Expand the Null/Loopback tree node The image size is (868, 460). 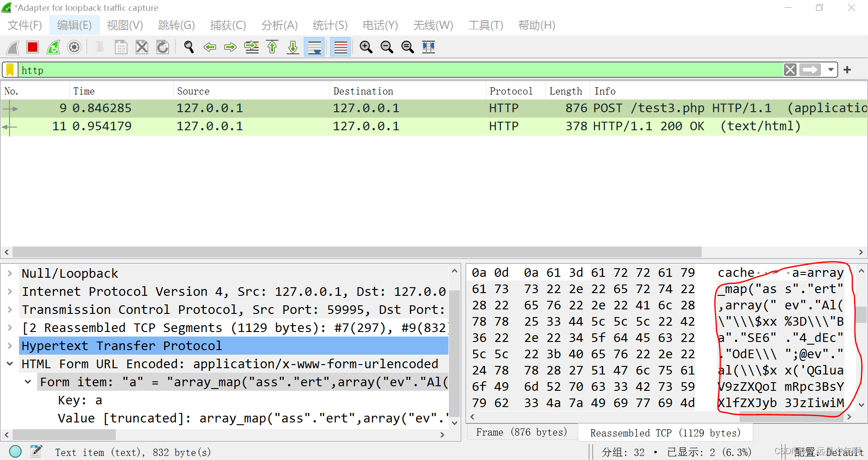pos(9,274)
